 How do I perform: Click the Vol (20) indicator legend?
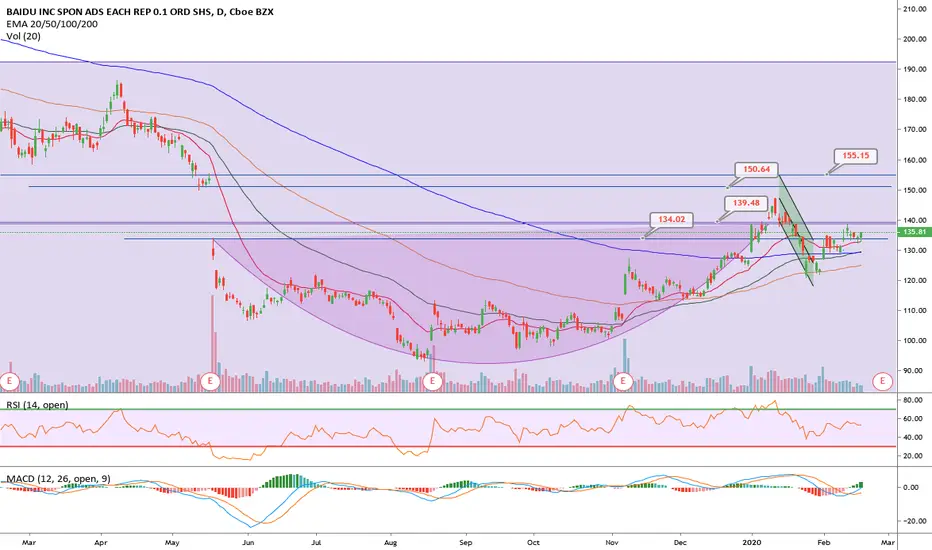(x=23, y=36)
